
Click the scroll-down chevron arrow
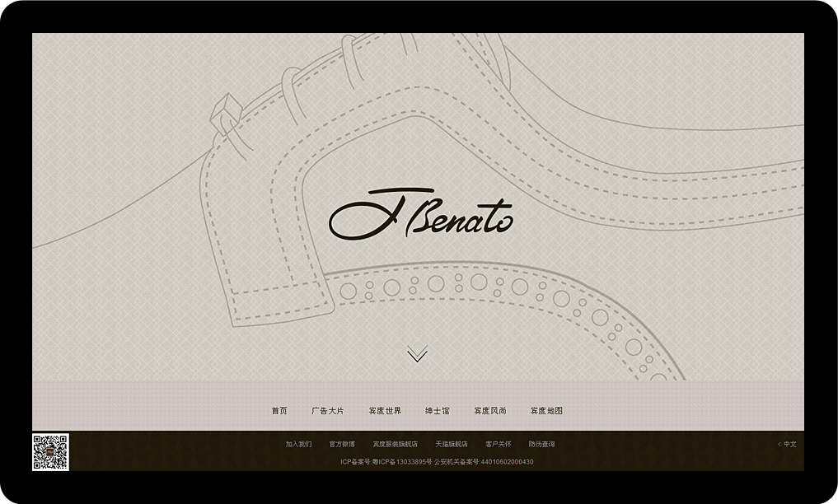click(417, 354)
